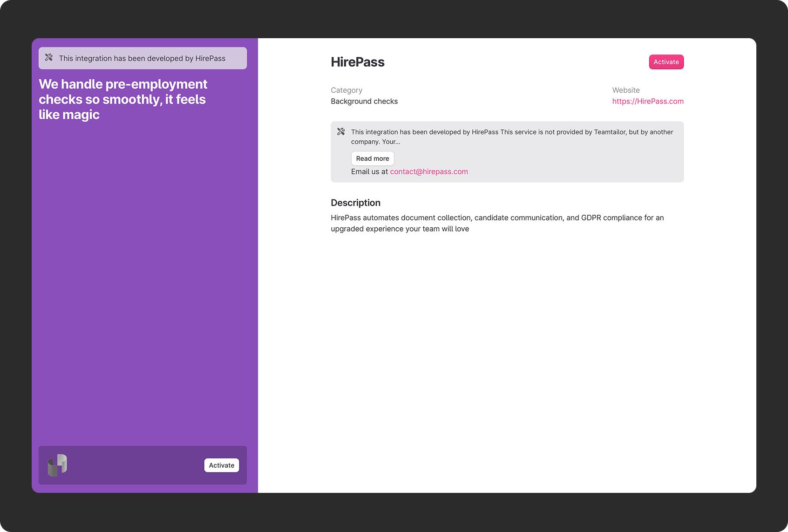Image resolution: width=788 pixels, height=532 pixels.
Task: Click the HirePass logo in purple panel
Action: pyautogui.click(x=57, y=465)
